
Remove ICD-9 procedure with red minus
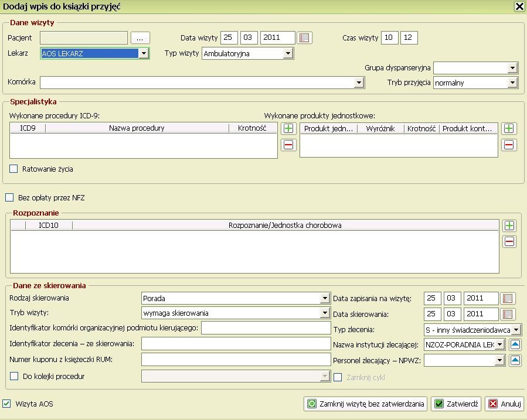[x=288, y=145]
